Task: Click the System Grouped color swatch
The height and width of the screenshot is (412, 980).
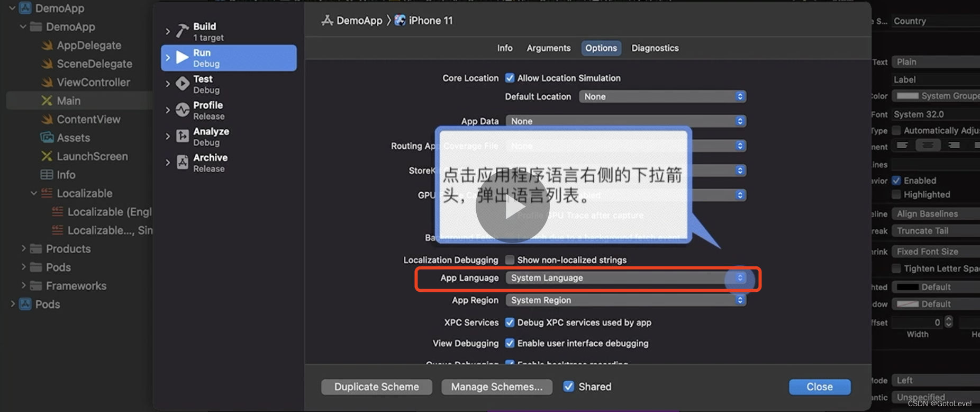Action: [908, 96]
